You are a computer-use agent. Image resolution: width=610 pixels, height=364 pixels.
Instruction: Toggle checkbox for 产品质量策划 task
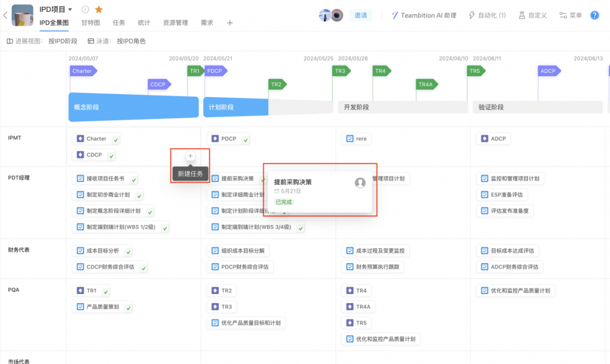[x=129, y=308]
